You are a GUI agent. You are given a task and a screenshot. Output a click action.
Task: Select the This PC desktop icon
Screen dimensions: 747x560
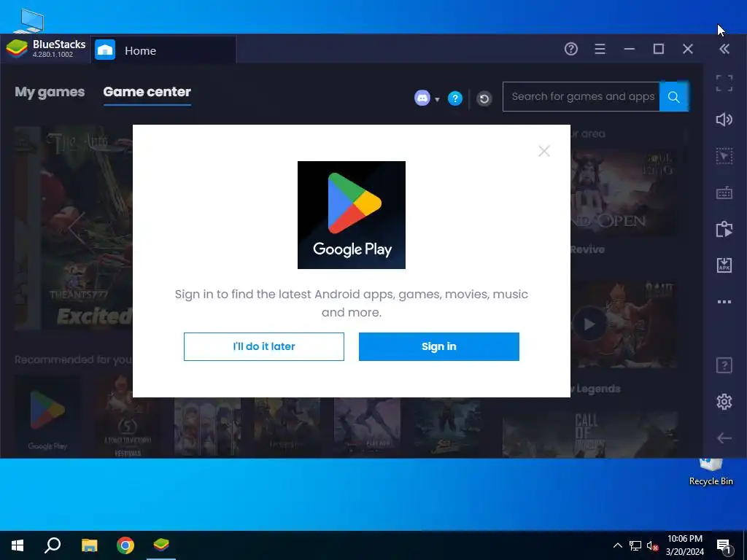[28, 21]
